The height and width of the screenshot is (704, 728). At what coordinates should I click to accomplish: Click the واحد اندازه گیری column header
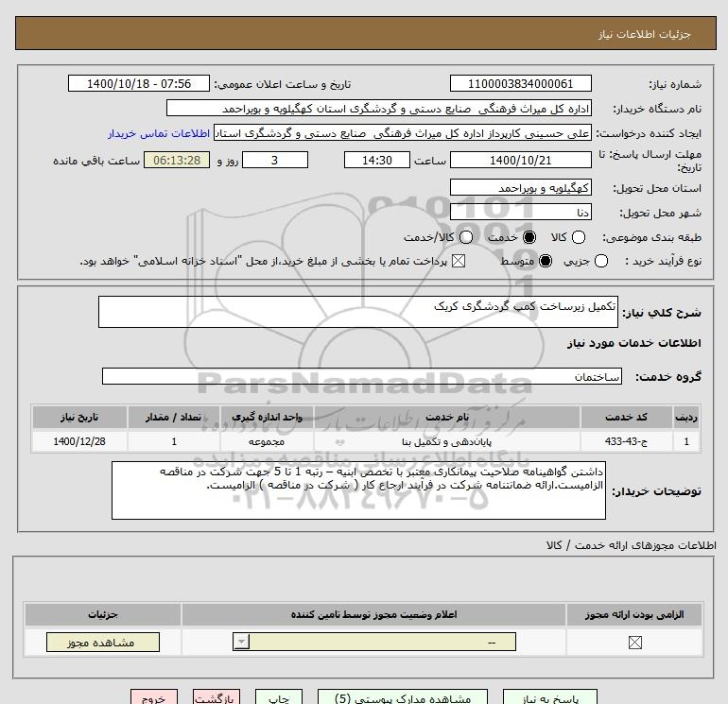click(267, 417)
